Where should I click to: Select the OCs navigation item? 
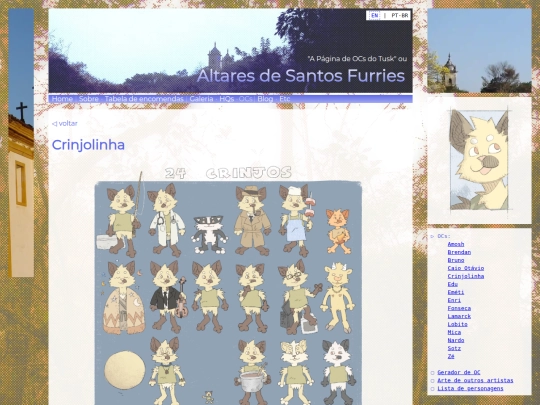[x=245, y=99]
